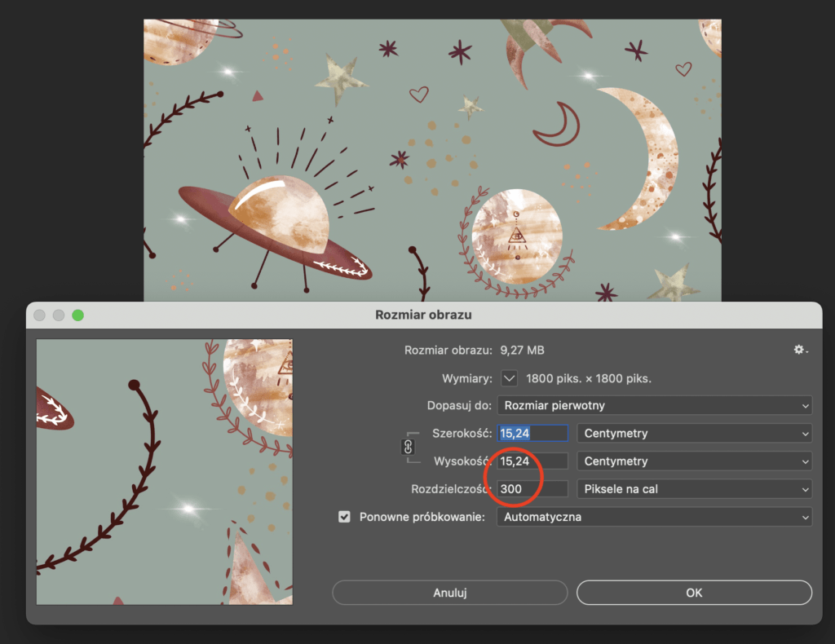Image resolution: width=835 pixels, height=644 pixels.
Task: Expand the Wymiary units chevron dropdown
Action: point(509,378)
